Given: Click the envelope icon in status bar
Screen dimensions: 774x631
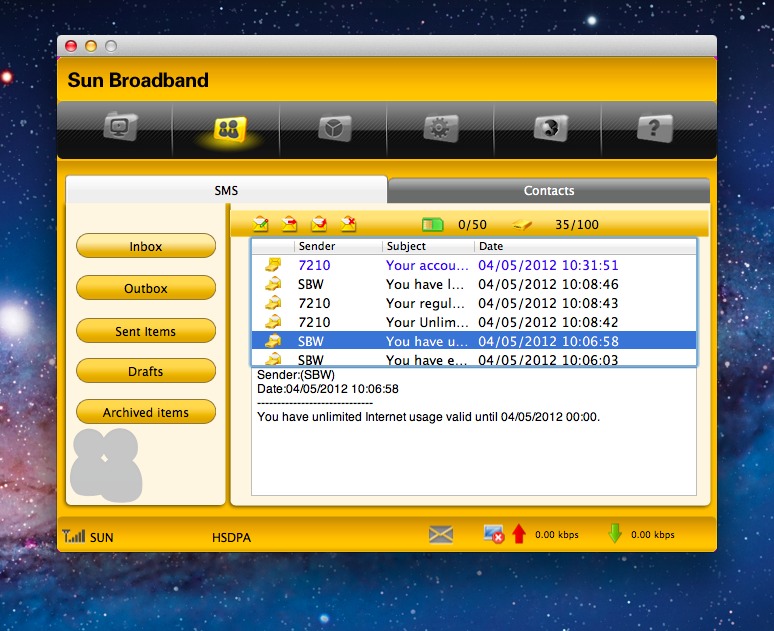Looking at the screenshot, I should point(441,535).
